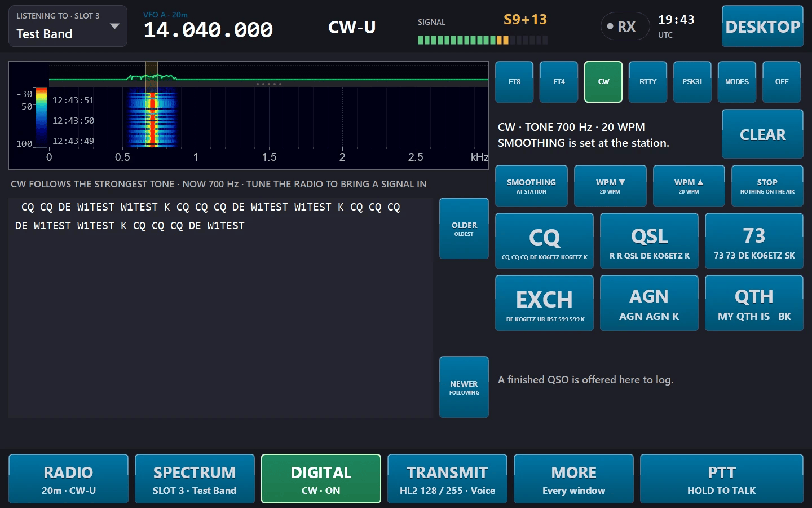812x508 pixels.
Task: Decrease WPM with the down arrow button
Action: 610,186
